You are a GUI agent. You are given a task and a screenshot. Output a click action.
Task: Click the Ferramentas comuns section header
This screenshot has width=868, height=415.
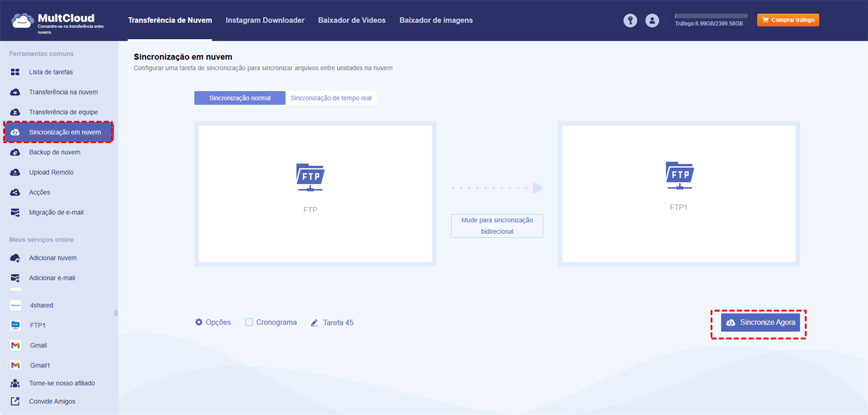[x=42, y=54]
